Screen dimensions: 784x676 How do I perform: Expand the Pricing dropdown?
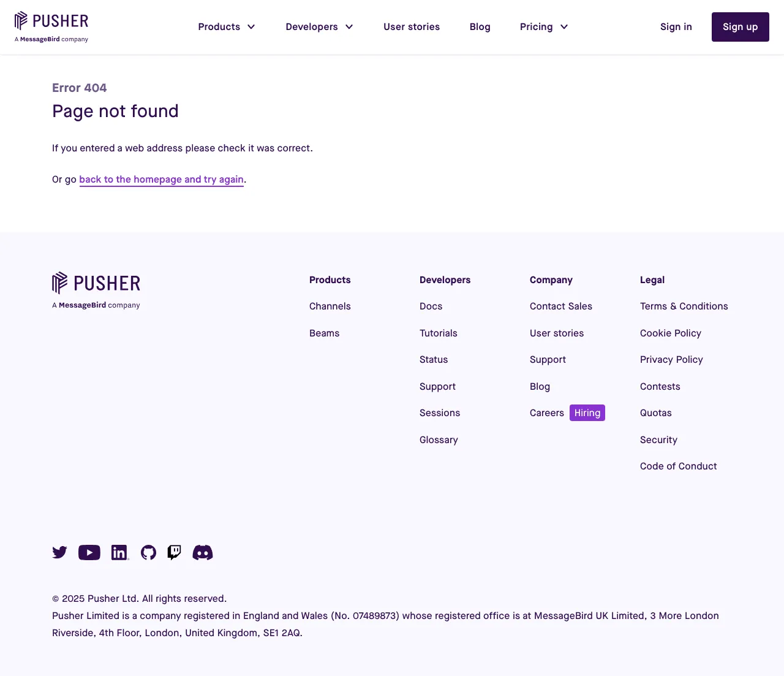coord(543,26)
